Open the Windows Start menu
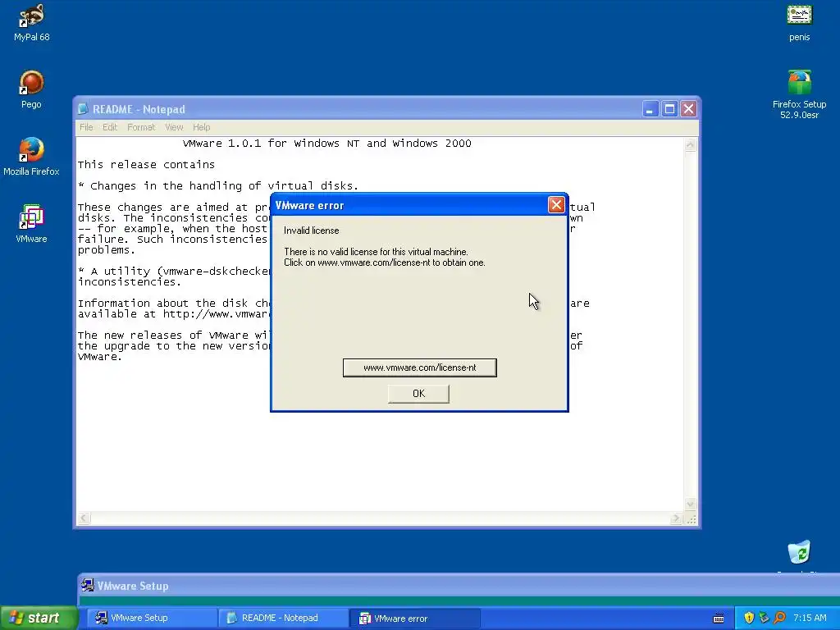Viewport: 840px width, 630px height. pyautogui.click(x=39, y=618)
